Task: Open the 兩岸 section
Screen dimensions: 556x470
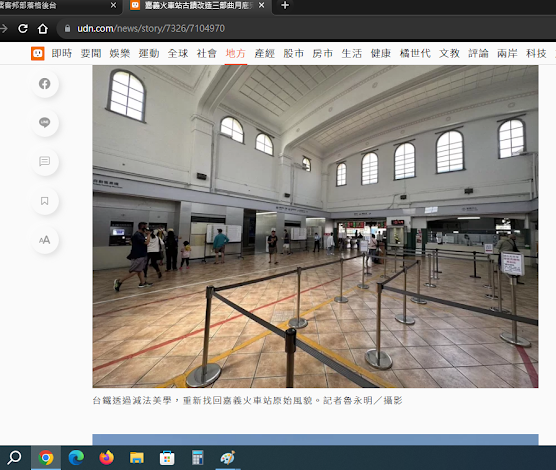Action: click(x=507, y=54)
